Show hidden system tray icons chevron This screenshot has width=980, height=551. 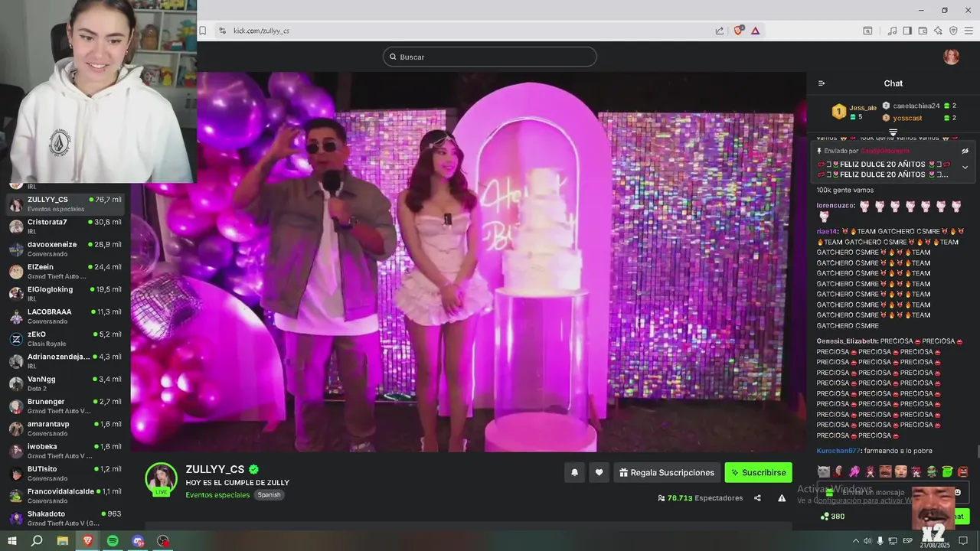[x=856, y=540]
